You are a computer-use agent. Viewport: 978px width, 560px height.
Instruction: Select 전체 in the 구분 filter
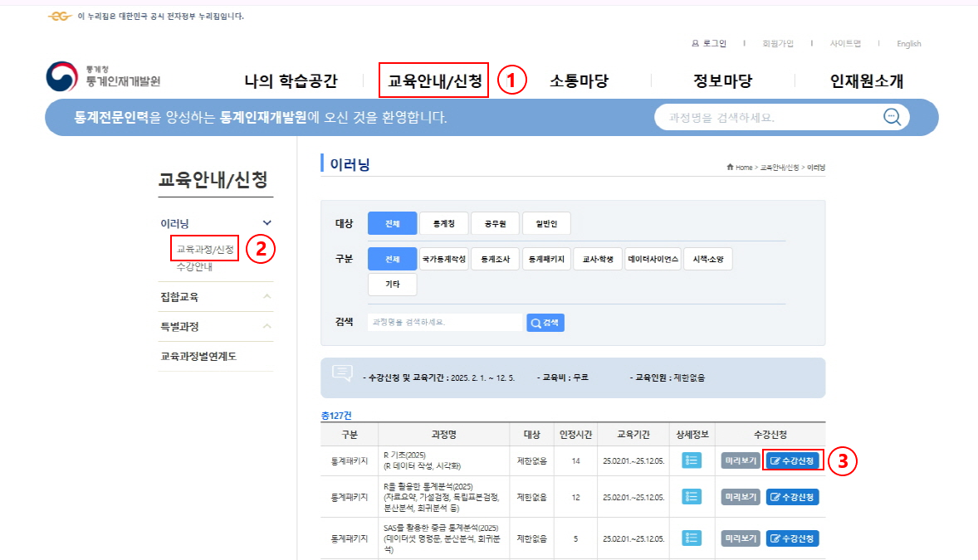point(393,259)
